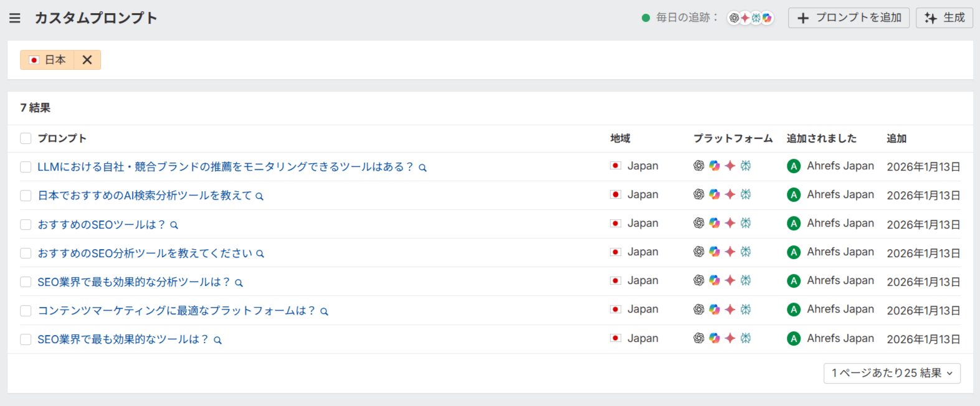
Task: Check the box for SEO業界で最も効果的なツールは？
Action: coord(26,339)
